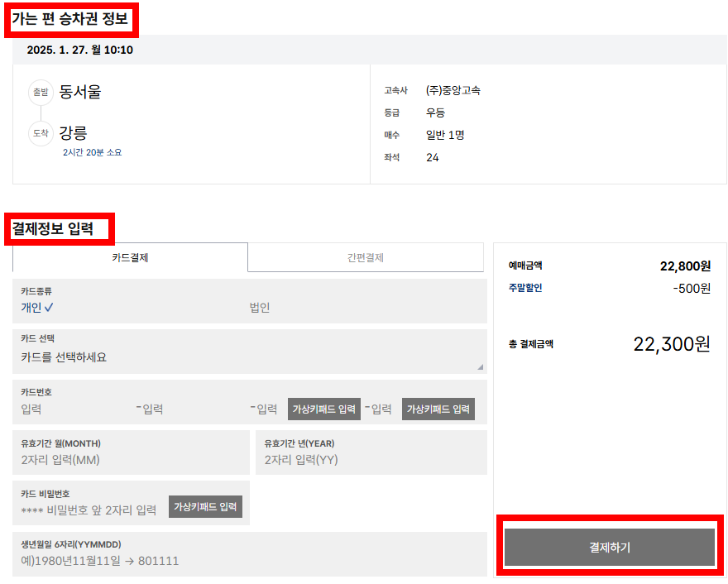The image size is (728, 584).
Task: Click the 동서울 departure terminal text
Action: point(80,92)
